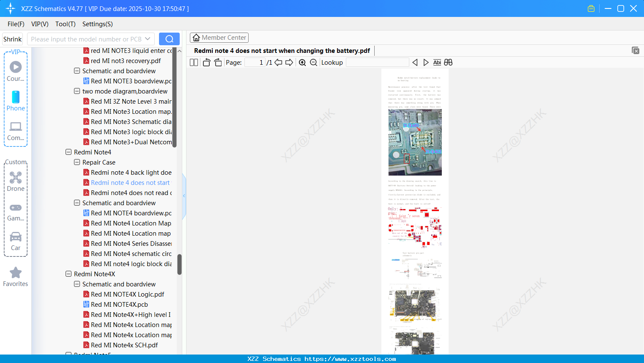Zoom in on the PDF
The width and height of the screenshot is (644, 363).
click(x=302, y=62)
